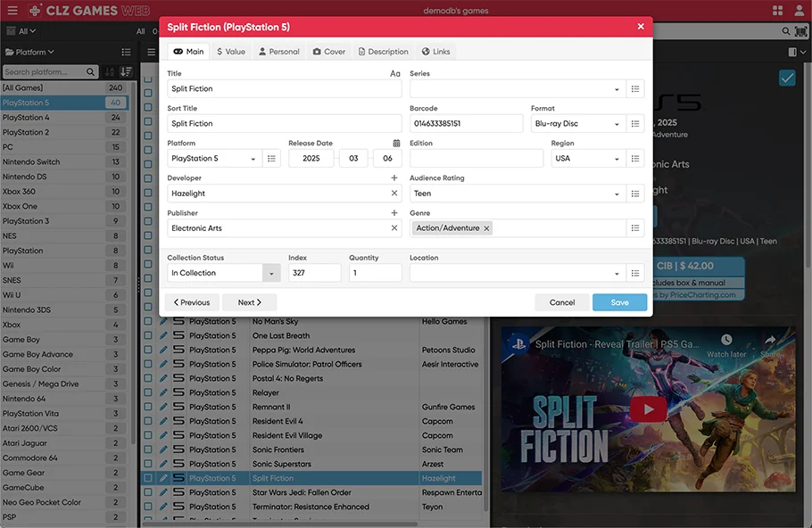Image resolution: width=812 pixels, height=528 pixels.
Task: Open the Release Date calendar picker
Action: pyautogui.click(x=396, y=143)
